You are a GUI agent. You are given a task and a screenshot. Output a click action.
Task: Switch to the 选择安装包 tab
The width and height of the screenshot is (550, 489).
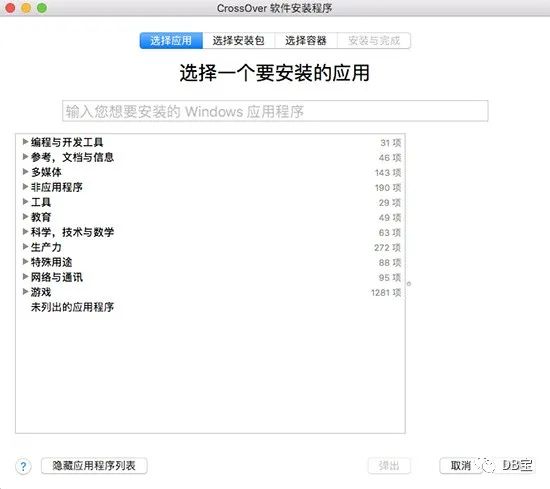(x=239, y=41)
